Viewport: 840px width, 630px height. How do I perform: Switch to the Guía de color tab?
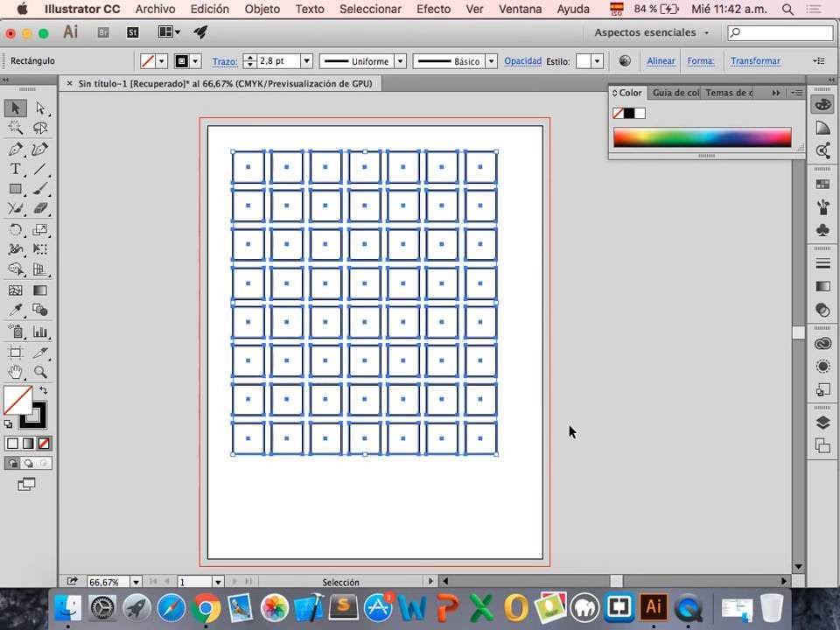(675, 93)
